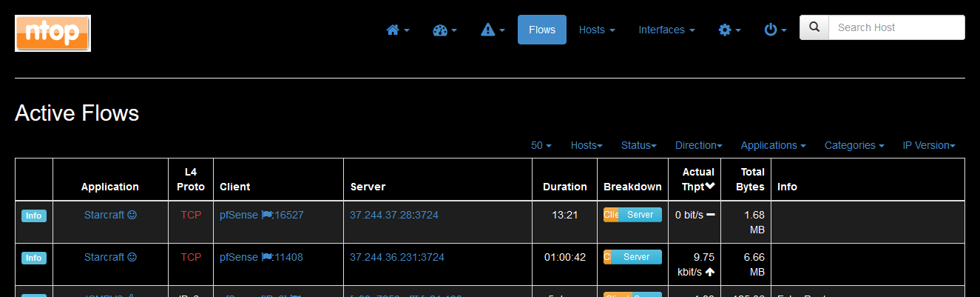Click the Duration column header
The height and width of the screenshot is (297, 980).
point(565,187)
